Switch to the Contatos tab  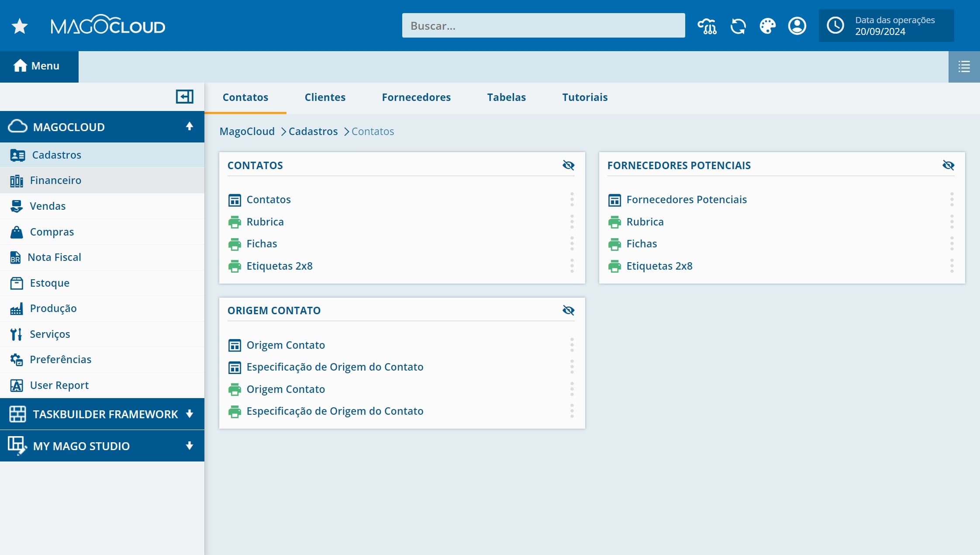point(245,97)
